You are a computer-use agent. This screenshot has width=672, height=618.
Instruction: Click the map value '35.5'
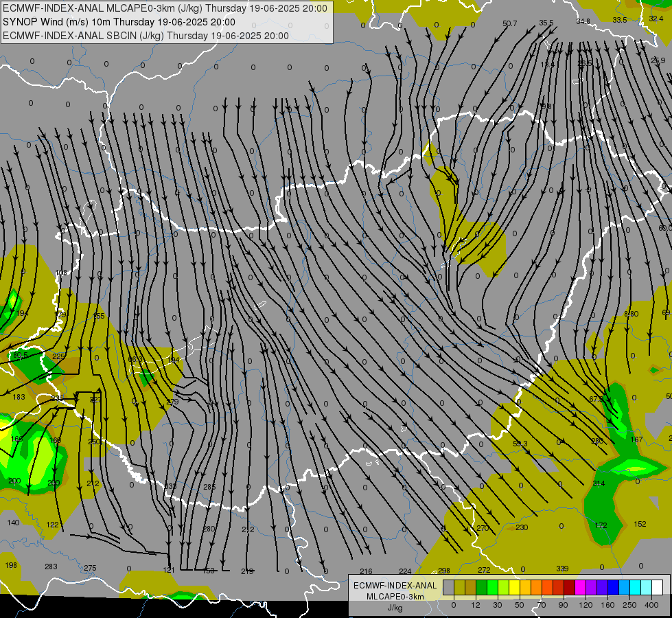click(x=546, y=23)
